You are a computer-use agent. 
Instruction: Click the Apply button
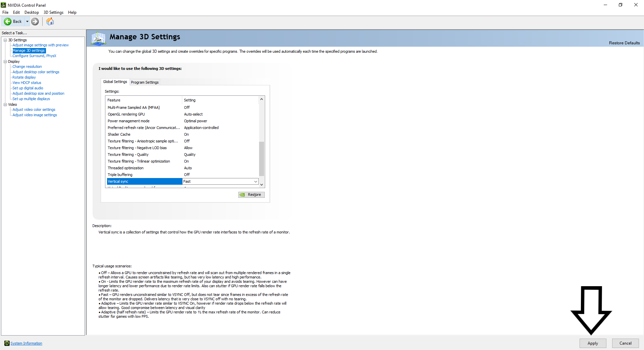[x=593, y=343]
